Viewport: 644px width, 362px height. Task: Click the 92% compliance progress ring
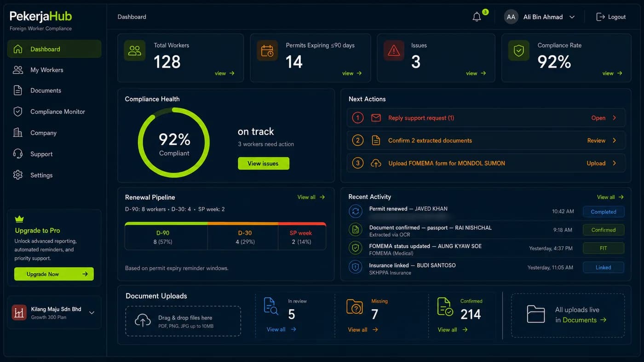(174, 143)
